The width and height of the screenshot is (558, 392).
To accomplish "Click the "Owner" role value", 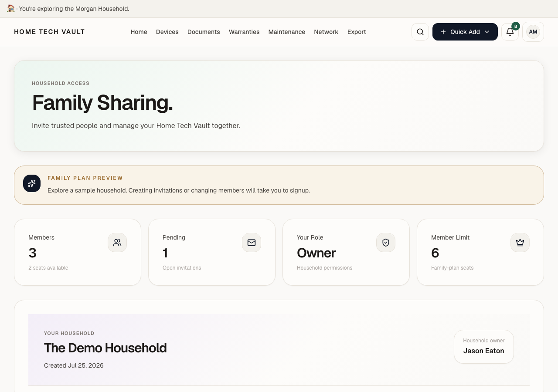I will [316, 253].
